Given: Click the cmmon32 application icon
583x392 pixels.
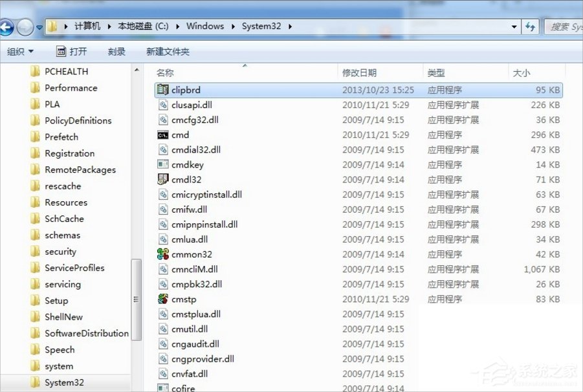Looking at the screenshot, I should (162, 254).
